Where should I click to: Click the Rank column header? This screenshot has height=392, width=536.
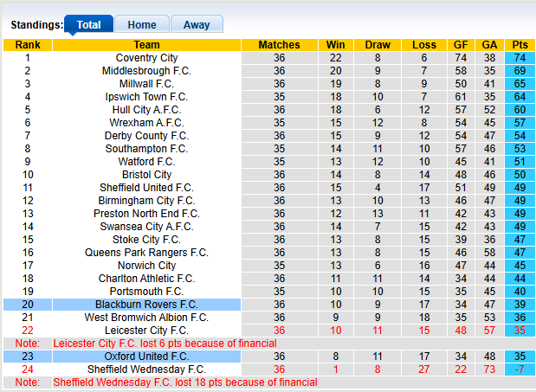[x=28, y=45]
